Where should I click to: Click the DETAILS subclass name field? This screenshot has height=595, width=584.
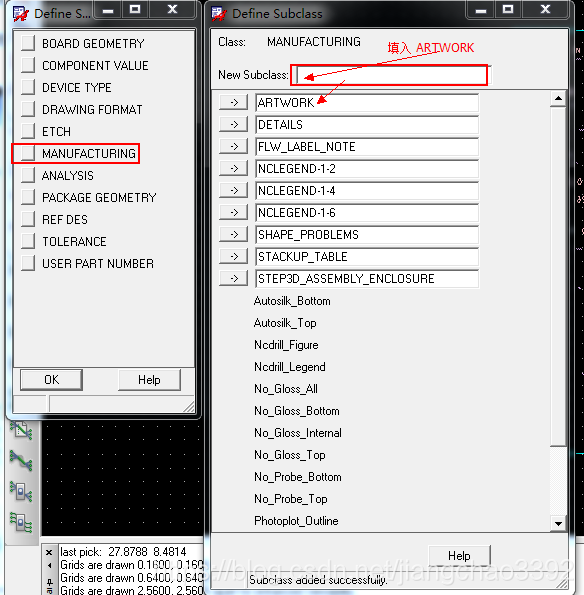tap(367, 124)
